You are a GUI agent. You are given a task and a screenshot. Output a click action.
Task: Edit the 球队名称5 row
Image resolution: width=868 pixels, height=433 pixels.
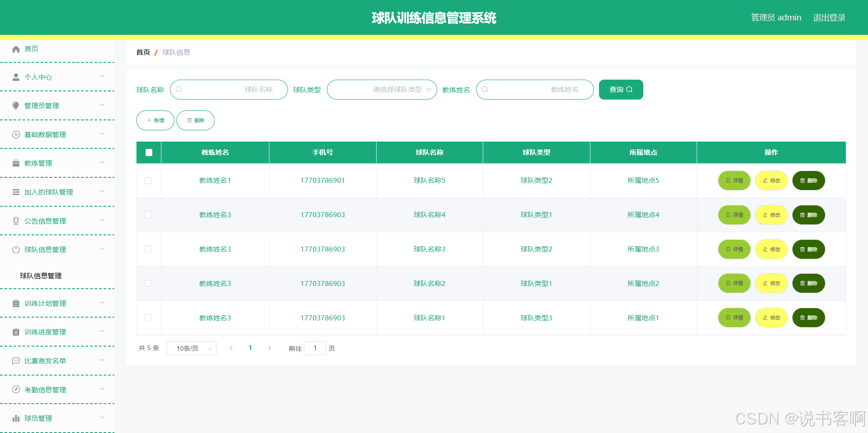772,181
